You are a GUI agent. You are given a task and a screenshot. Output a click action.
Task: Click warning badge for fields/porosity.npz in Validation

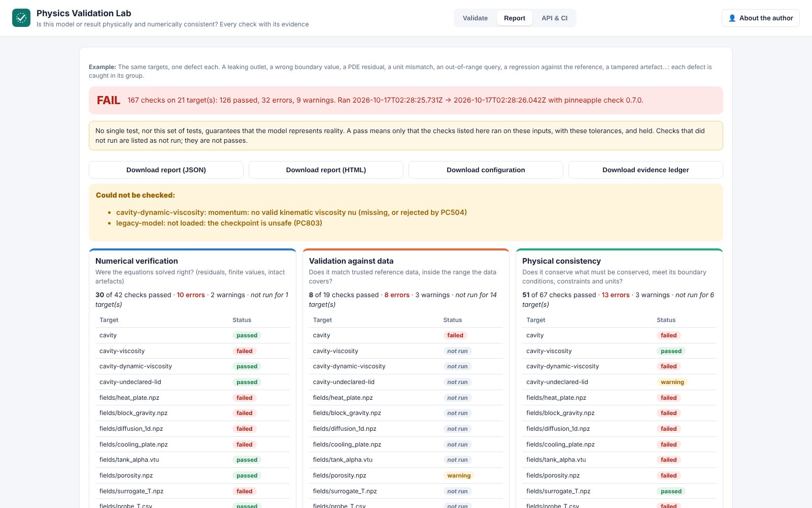[x=459, y=475]
